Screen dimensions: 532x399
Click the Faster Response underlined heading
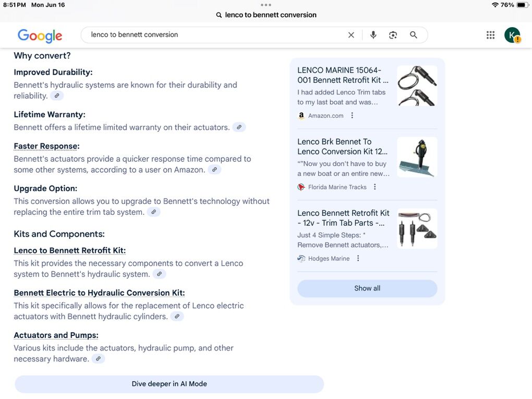coord(46,146)
